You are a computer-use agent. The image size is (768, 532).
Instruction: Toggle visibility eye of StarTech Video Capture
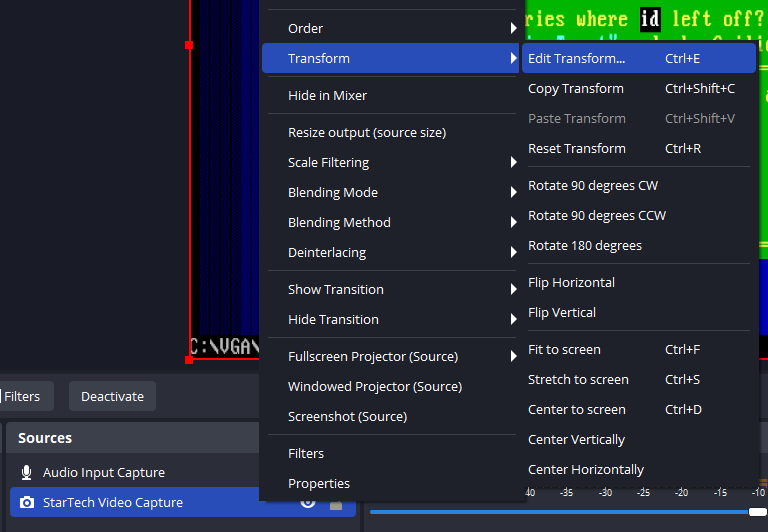(308, 502)
